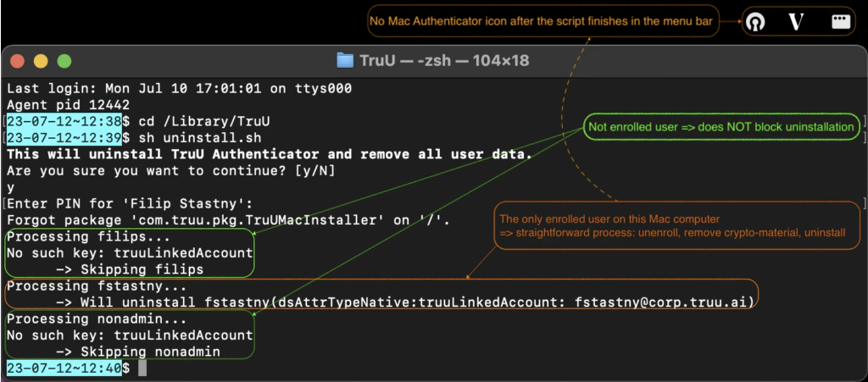This screenshot has width=868, height=382.
Task: Click the gray block cursor at the last prompt
Action: 142,368
